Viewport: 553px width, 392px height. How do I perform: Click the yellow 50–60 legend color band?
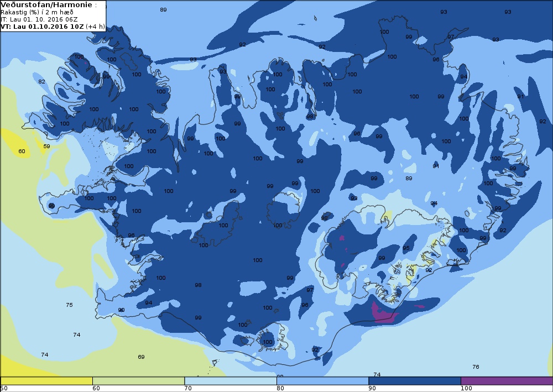(46, 381)
